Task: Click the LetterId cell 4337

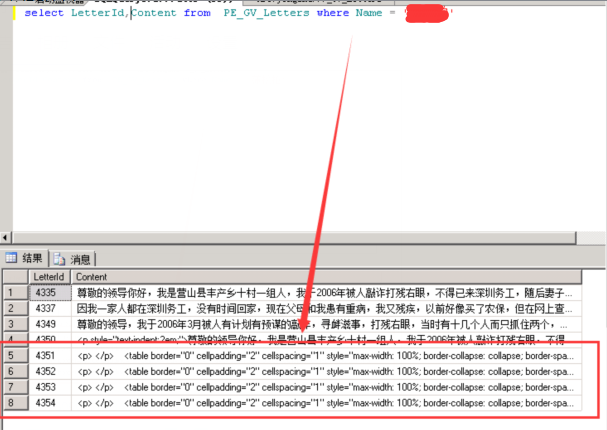Action: click(x=49, y=309)
